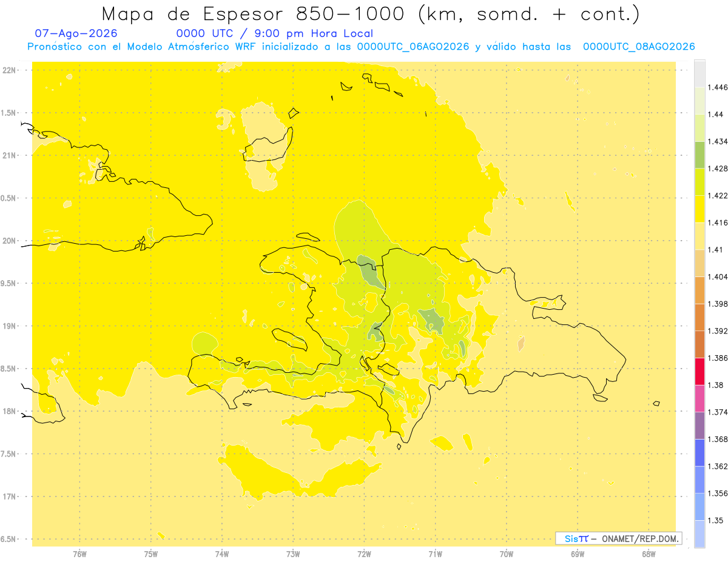Click the legend value '1.386'
This screenshot has width=728, height=562.
click(718, 358)
